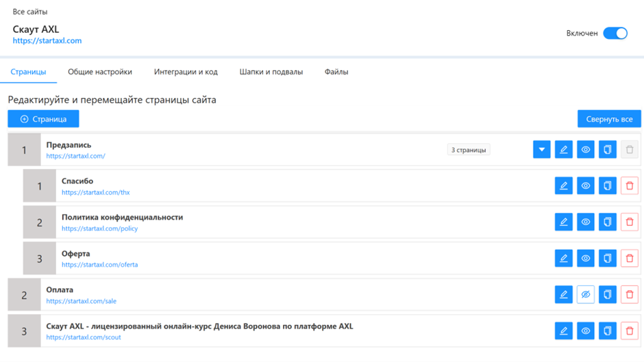Select Политика конфиденциальности title

tap(123, 217)
